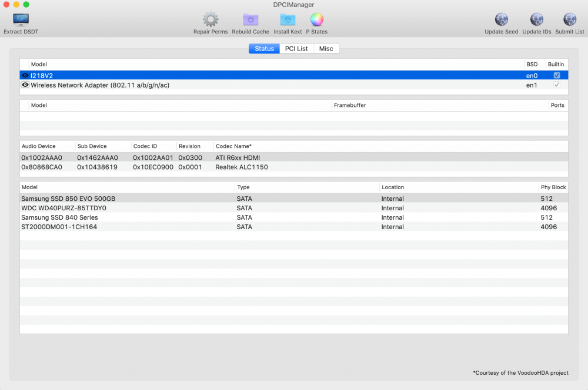Click sub device 0x10438619 cell
This screenshot has height=390, width=588.
97,167
